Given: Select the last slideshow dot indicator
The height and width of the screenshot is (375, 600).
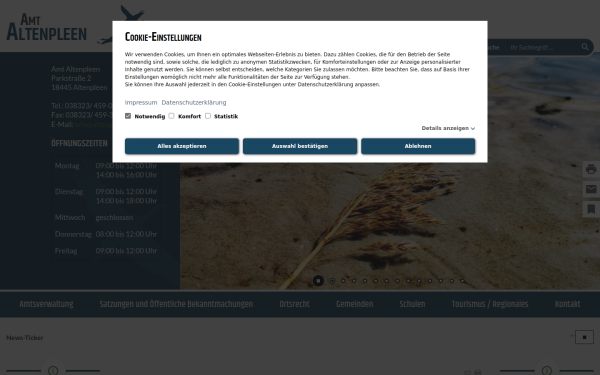Looking at the screenshot, I should pyautogui.click(x=462, y=281).
